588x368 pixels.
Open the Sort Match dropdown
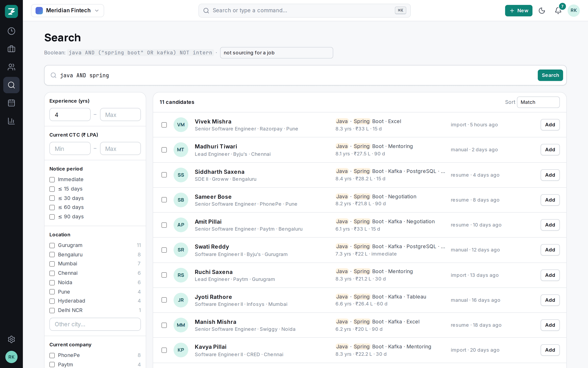point(538,102)
